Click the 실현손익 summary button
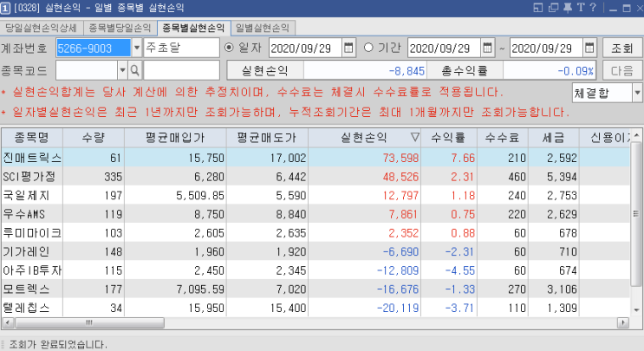This screenshot has width=644, height=351. [265, 70]
